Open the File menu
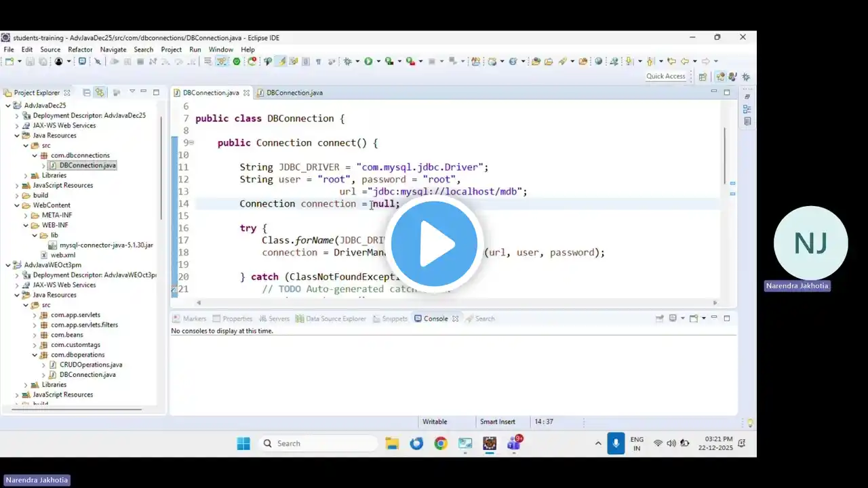 9,49
